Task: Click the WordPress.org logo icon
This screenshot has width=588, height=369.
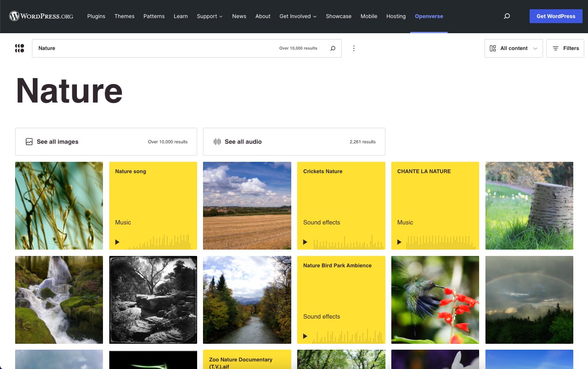Action: [x=14, y=16]
